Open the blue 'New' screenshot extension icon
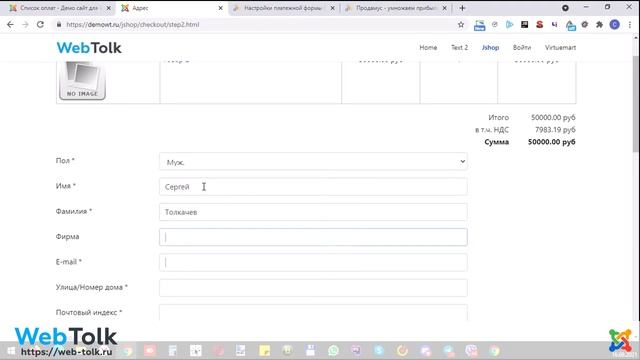 tap(480, 25)
